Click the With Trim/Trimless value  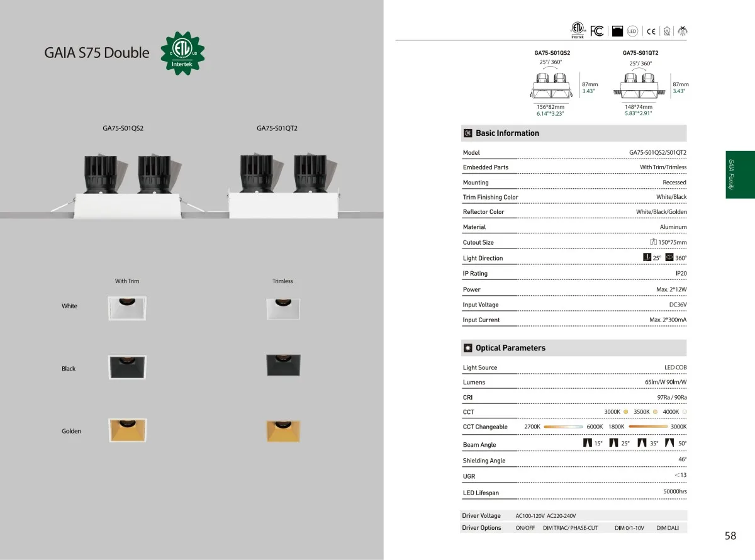tap(663, 167)
